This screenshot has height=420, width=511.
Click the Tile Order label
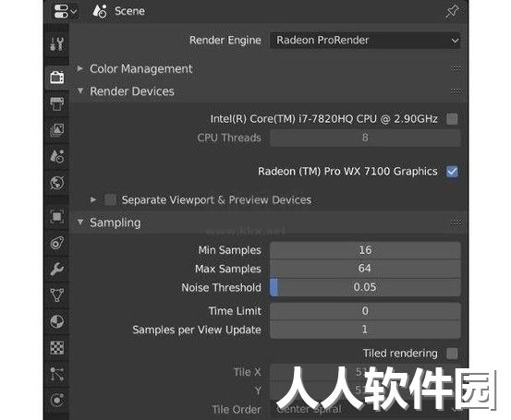point(237,409)
